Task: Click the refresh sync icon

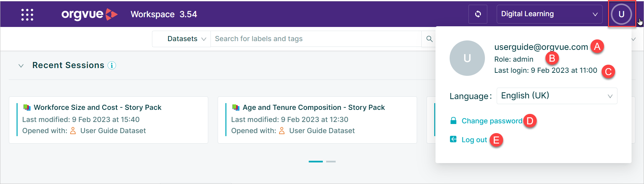Action: pyautogui.click(x=478, y=14)
